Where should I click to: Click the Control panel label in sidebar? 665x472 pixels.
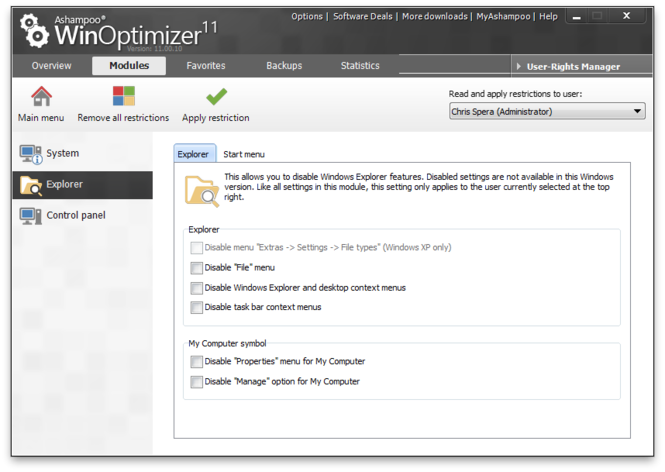[x=76, y=215]
